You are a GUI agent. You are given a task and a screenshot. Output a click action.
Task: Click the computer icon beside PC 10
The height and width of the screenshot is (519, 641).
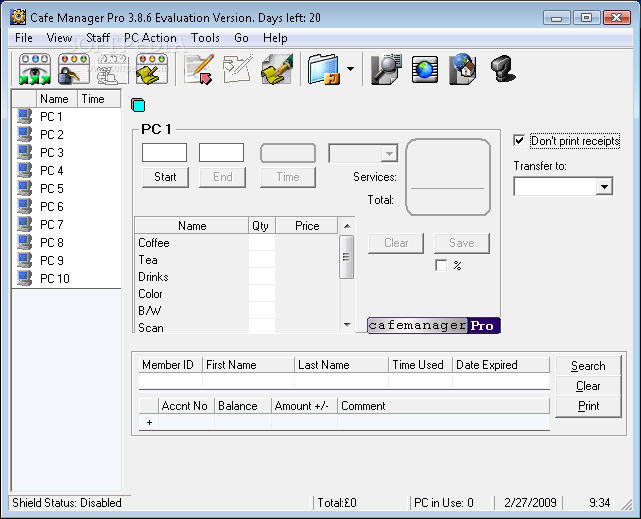(25, 278)
